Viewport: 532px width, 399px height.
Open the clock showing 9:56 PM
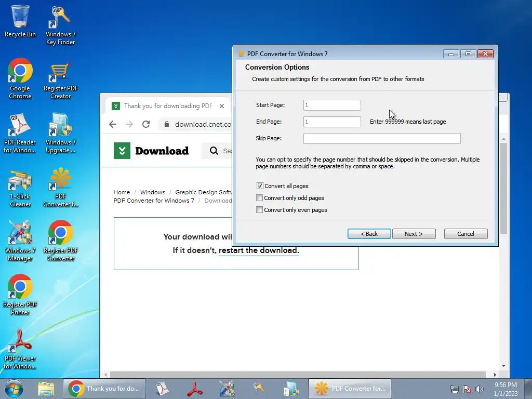pyautogui.click(x=506, y=389)
